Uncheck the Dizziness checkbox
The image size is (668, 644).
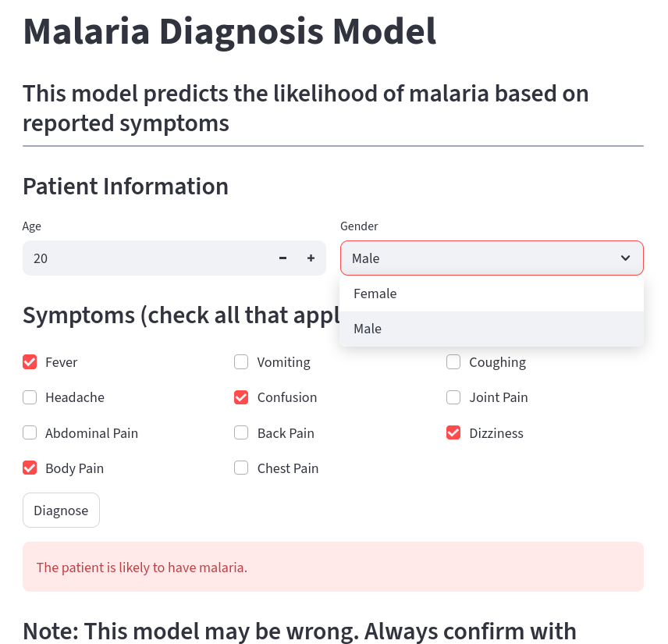point(453,433)
